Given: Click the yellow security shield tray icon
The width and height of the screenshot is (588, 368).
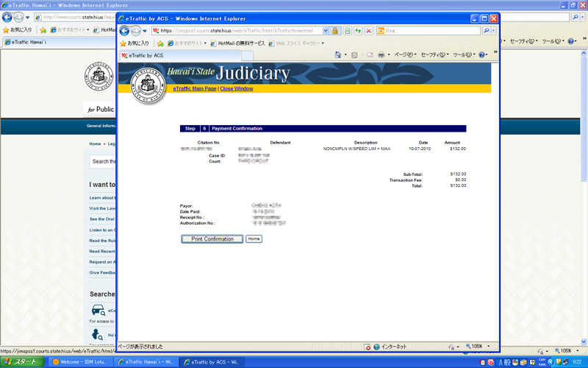Looking at the screenshot, I should 559,362.
